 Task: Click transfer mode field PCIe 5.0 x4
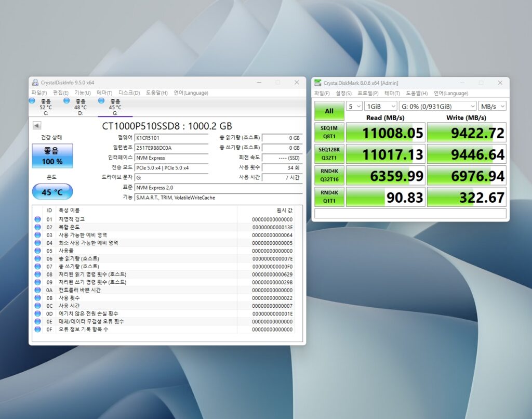171,168
